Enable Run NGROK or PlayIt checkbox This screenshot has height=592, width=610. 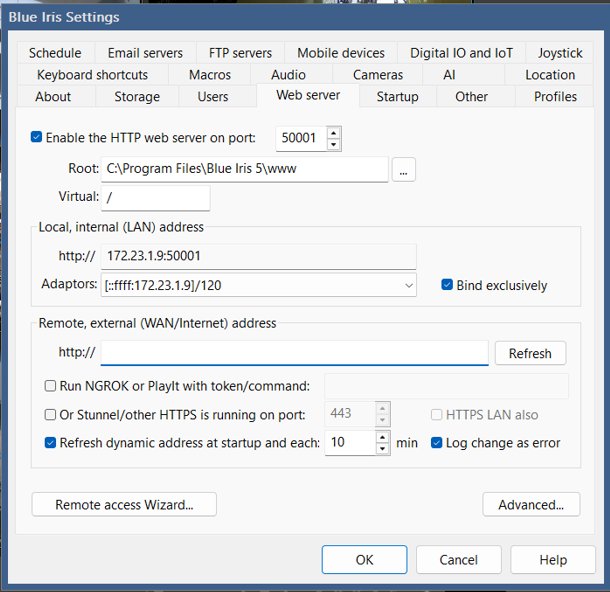(50, 386)
